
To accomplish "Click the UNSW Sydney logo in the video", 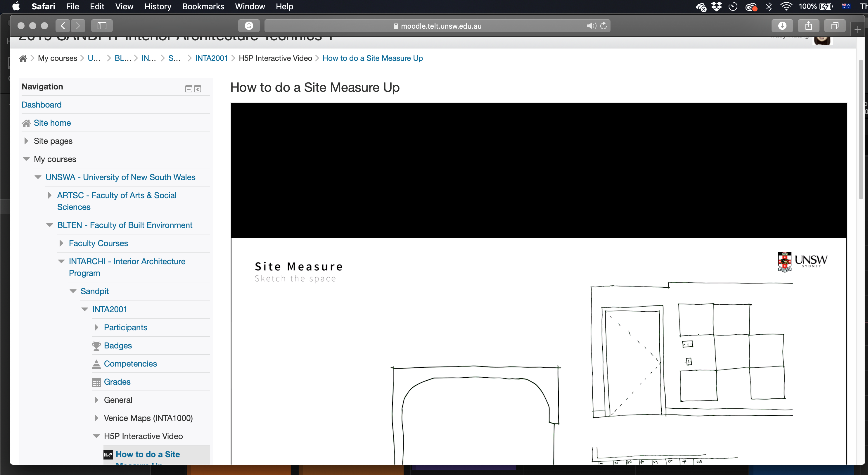I will pos(802,262).
